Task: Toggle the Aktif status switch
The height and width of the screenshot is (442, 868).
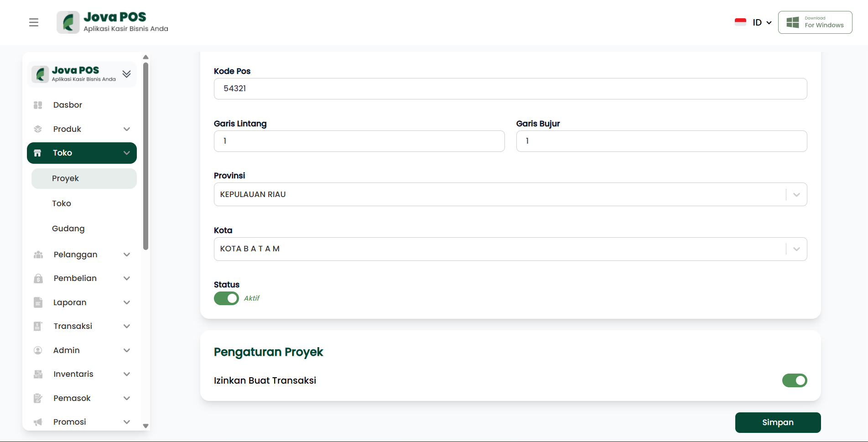Action: click(226, 298)
